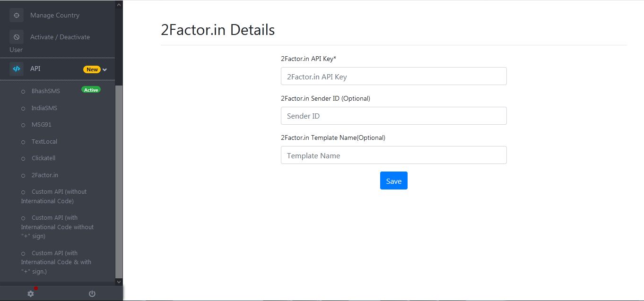The height and width of the screenshot is (301, 644).
Task: Select 2Factor.in in the sidebar
Action: pyautogui.click(x=45, y=175)
